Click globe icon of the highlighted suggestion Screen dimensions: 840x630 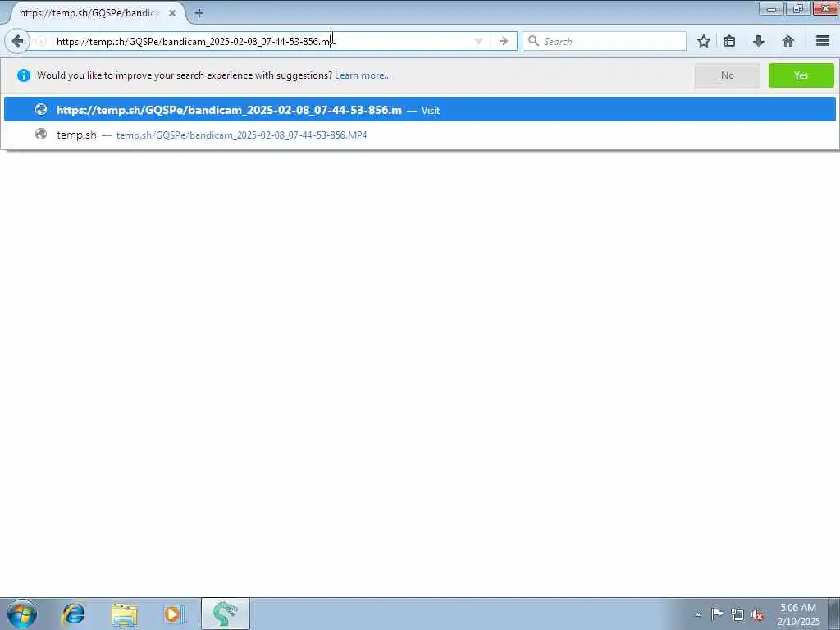[41, 109]
